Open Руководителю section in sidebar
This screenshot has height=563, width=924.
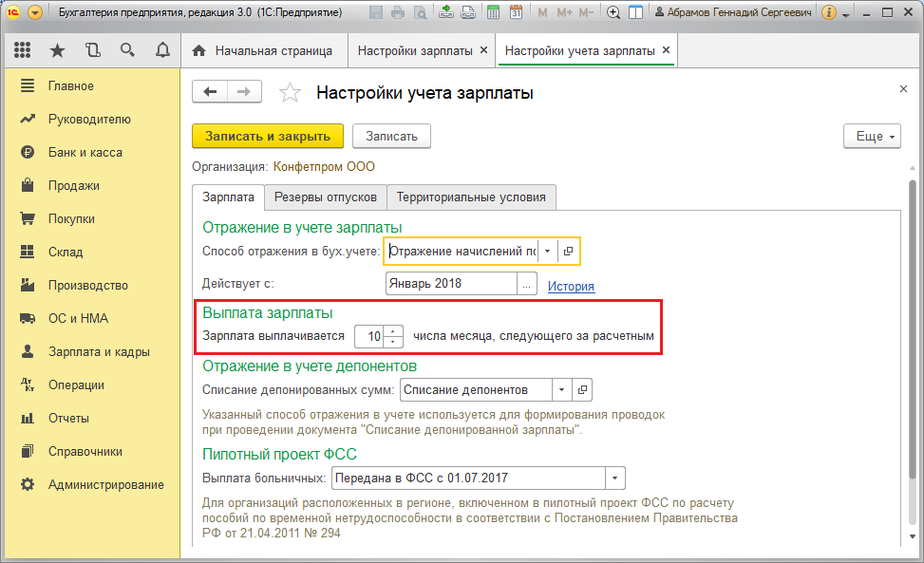(92, 119)
